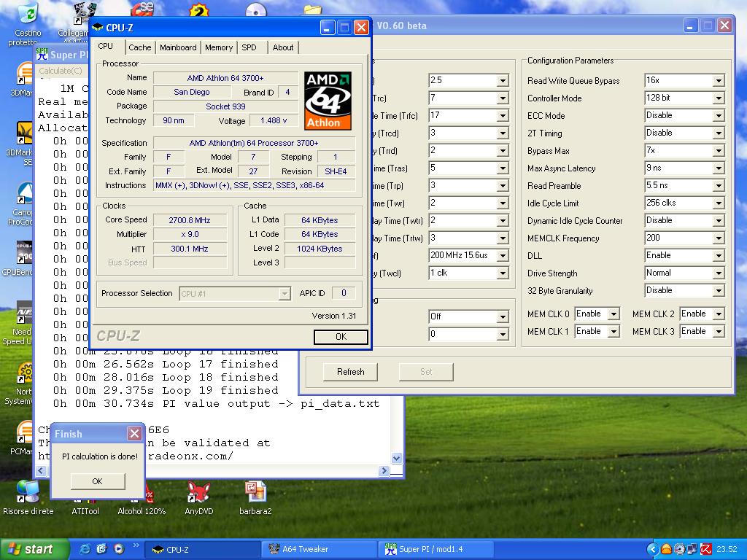Switch to the Cache tab in CPU-Z
This screenshot has width=747, height=560.
pyautogui.click(x=139, y=47)
